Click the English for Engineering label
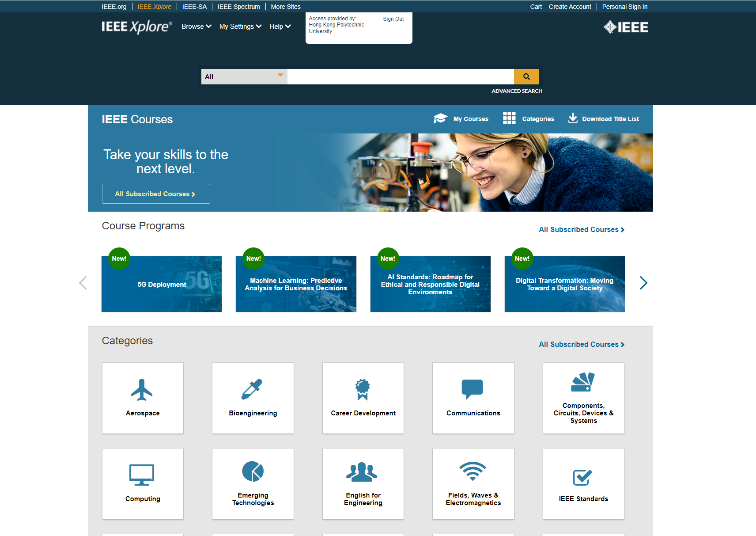Image resolution: width=756 pixels, height=536 pixels. 363,499
